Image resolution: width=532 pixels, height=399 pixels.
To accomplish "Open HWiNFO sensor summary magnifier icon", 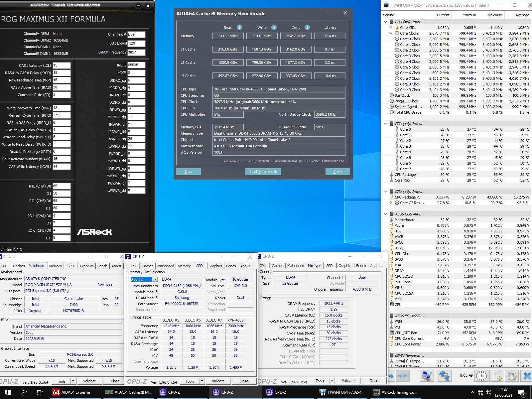I will coord(427,376).
